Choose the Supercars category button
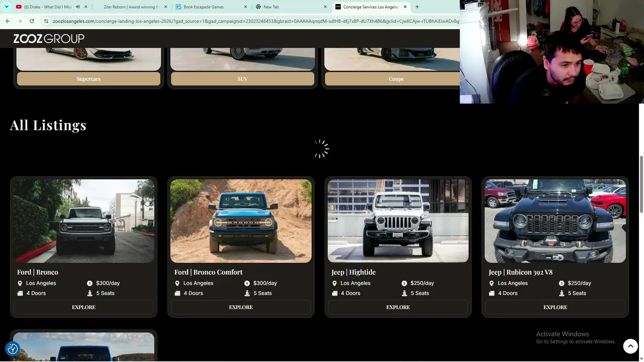644x362 pixels. [x=89, y=79]
